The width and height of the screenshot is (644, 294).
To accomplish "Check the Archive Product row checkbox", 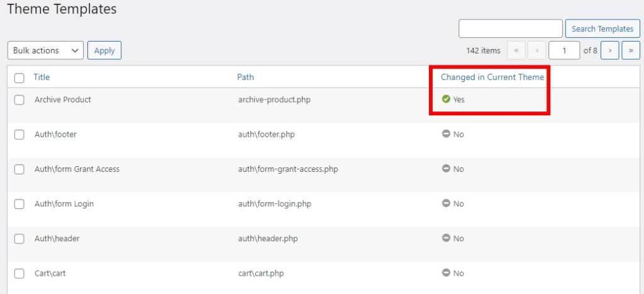I will (19, 100).
